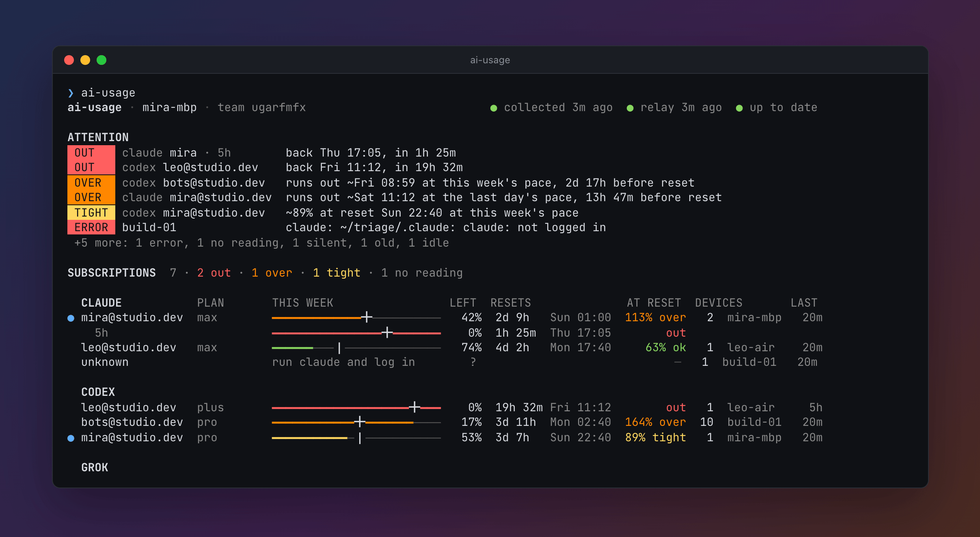Click 'run claude and log in' hint
The image size is (980, 537).
tap(343, 362)
